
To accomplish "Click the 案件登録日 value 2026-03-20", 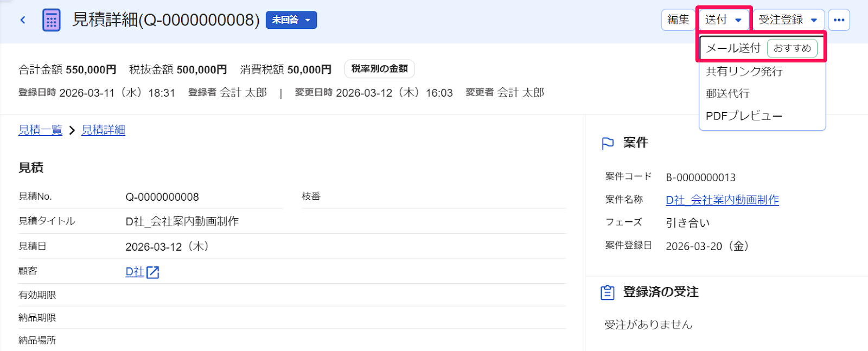I will click(707, 246).
